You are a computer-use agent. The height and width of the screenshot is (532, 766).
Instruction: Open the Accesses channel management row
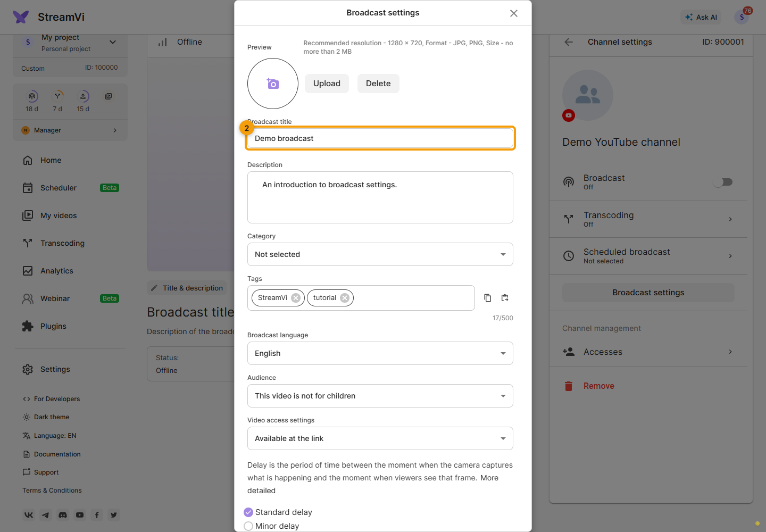(648, 352)
